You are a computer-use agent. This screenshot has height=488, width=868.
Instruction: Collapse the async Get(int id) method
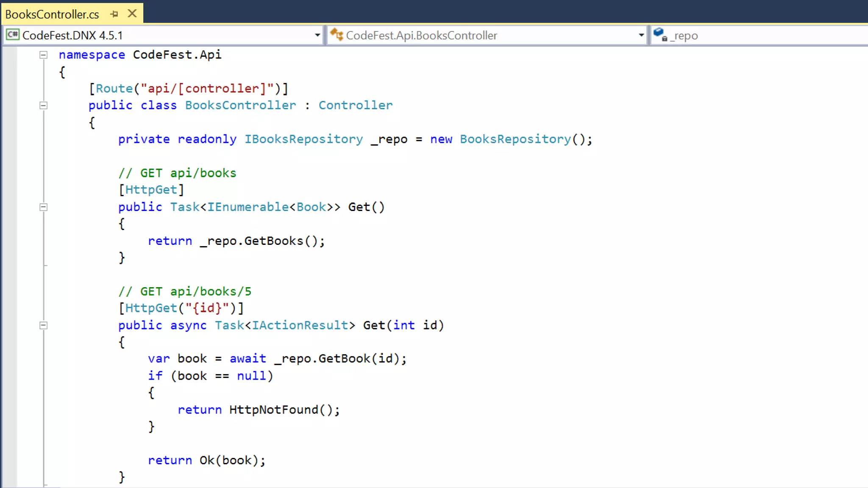point(43,325)
